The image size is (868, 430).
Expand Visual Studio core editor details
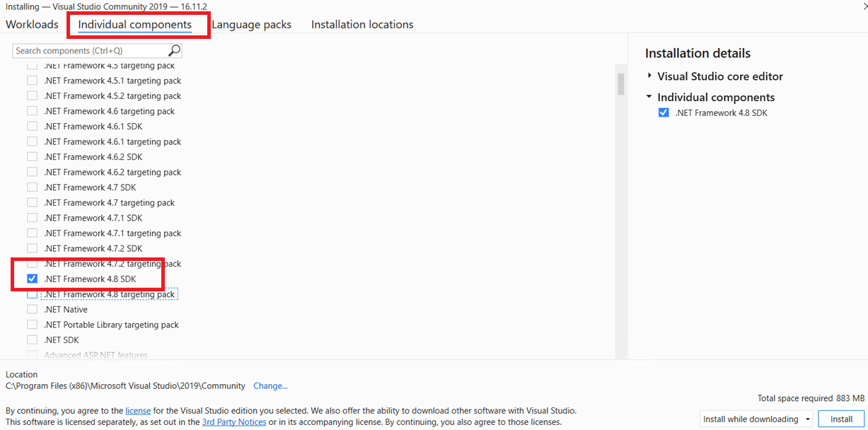click(649, 76)
